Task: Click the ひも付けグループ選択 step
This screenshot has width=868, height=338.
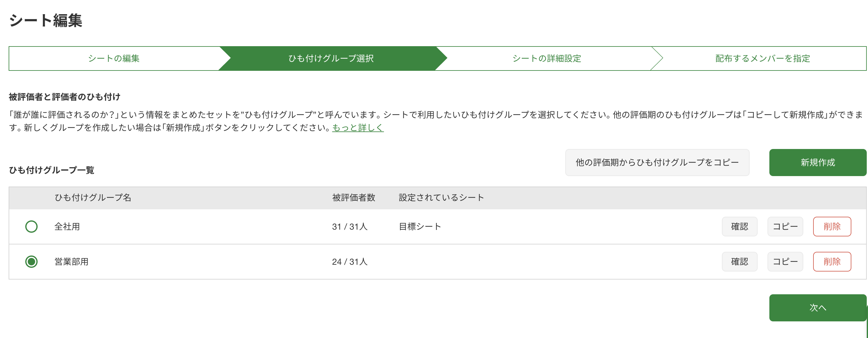Action: coord(331,58)
